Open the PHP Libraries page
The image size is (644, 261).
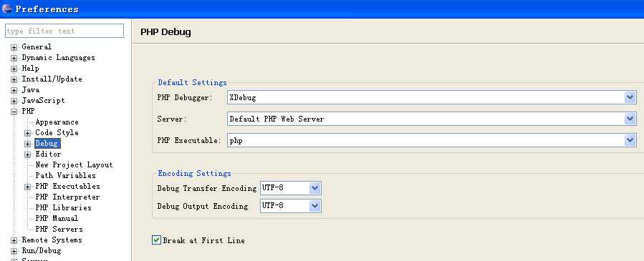coord(63,207)
